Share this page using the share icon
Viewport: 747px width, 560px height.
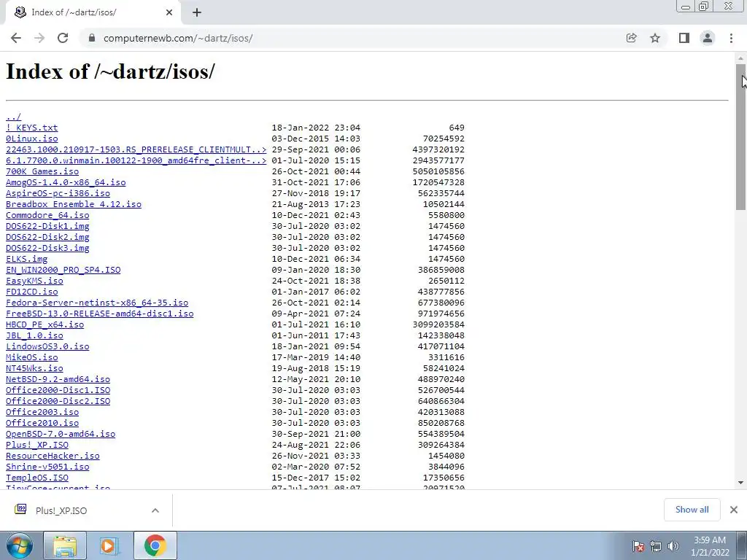pyautogui.click(x=631, y=38)
